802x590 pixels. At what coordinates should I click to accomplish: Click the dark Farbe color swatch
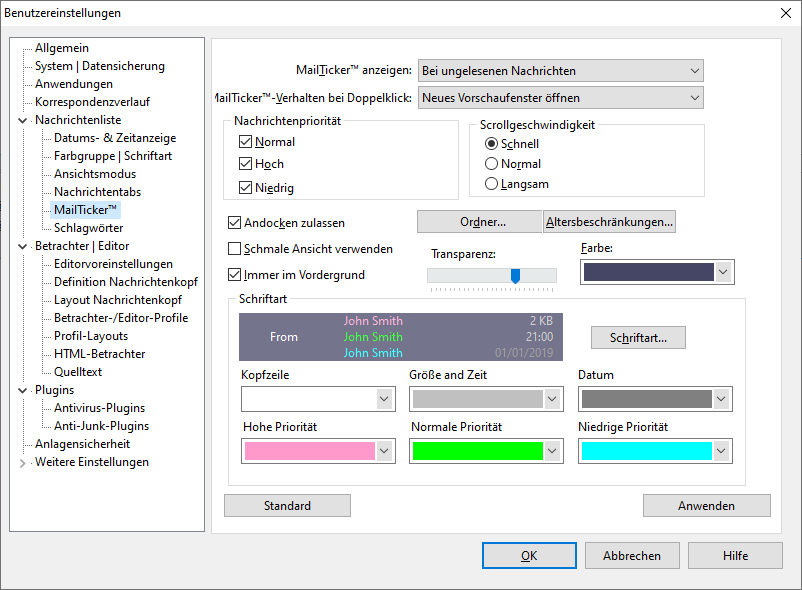point(649,272)
